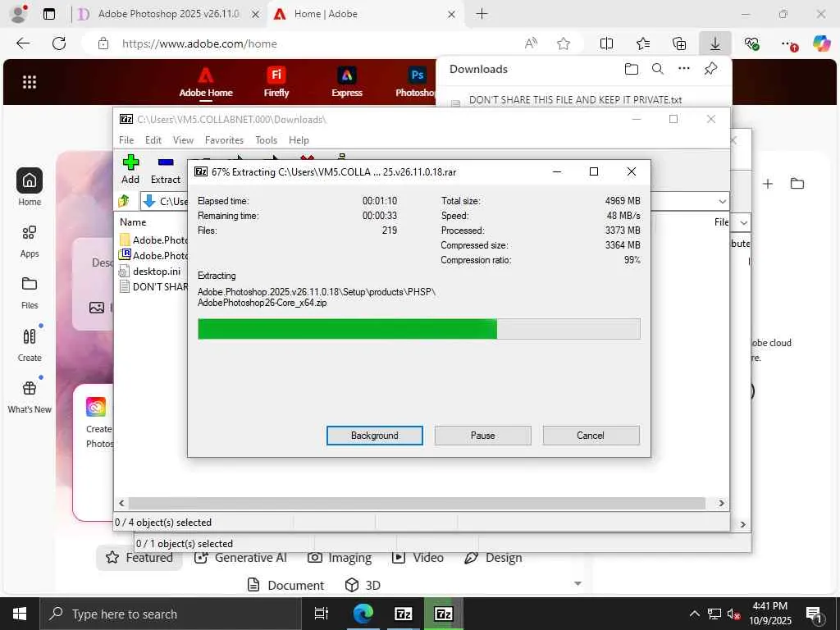
Task: Open Task View on the taskbar
Action: pyautogui.click(x=321, y=614)
